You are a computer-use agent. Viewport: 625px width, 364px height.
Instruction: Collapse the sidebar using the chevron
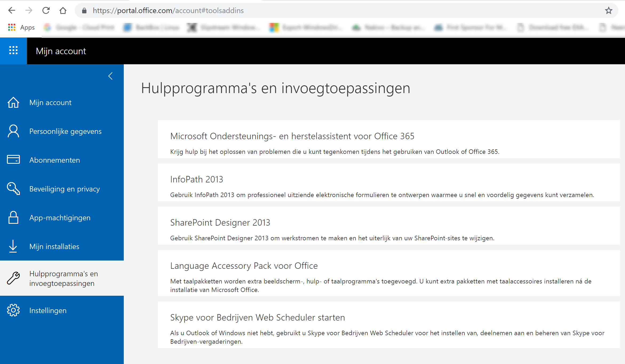click(x=110, y=76)
